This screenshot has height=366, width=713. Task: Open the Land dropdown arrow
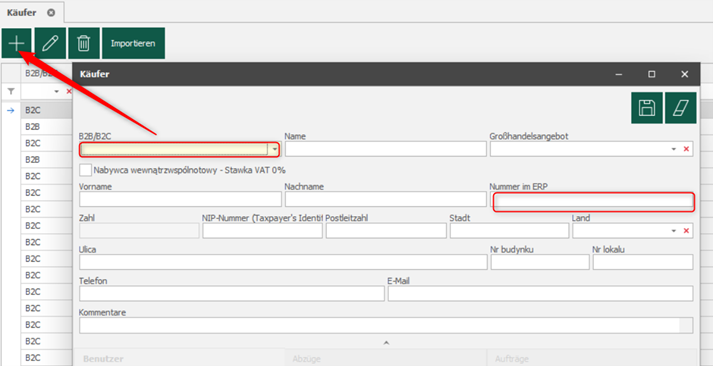[673, 231]
